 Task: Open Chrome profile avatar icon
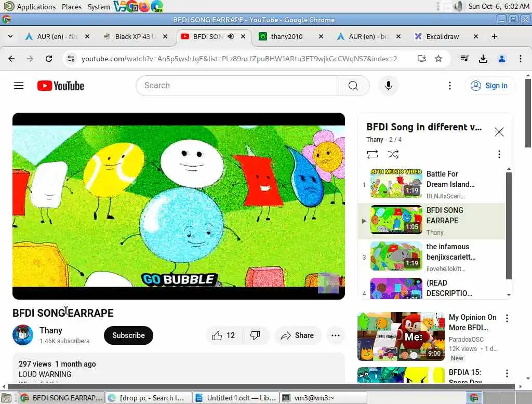coord(502,59)
